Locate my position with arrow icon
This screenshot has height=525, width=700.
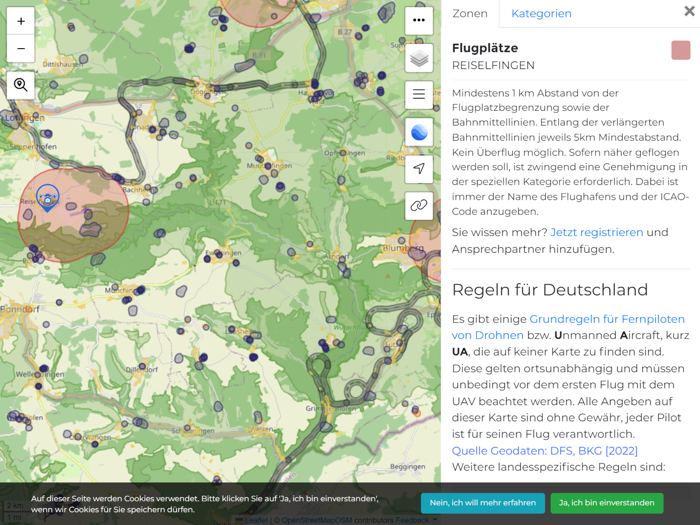click(x=419, y=169)
